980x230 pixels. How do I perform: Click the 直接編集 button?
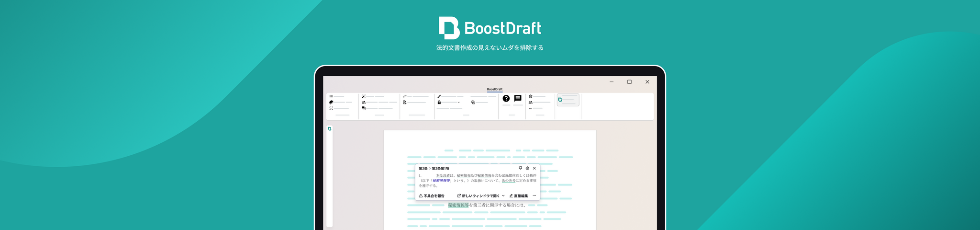519,196
